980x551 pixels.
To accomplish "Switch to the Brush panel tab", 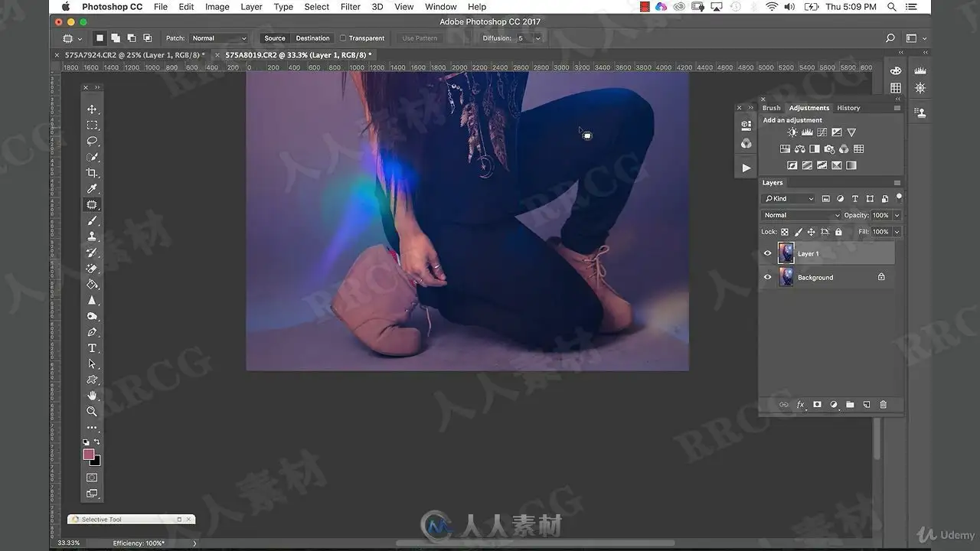I will point(771,108).
